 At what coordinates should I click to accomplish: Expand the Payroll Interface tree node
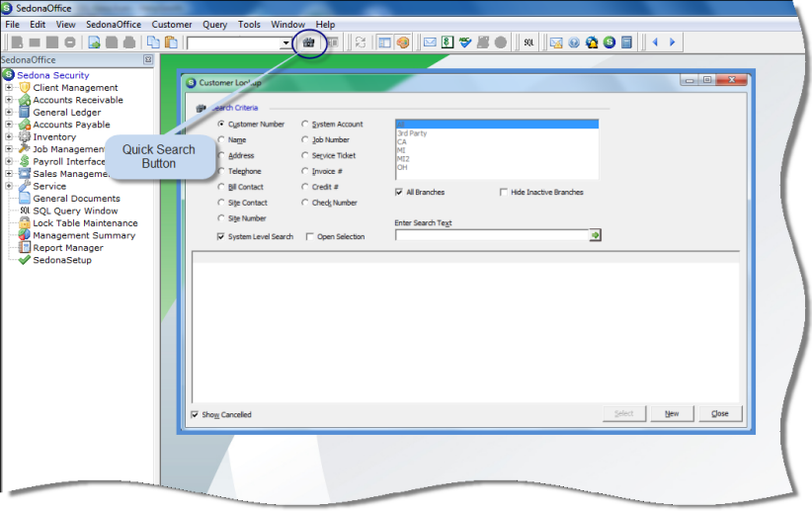[x=9, y=162]
